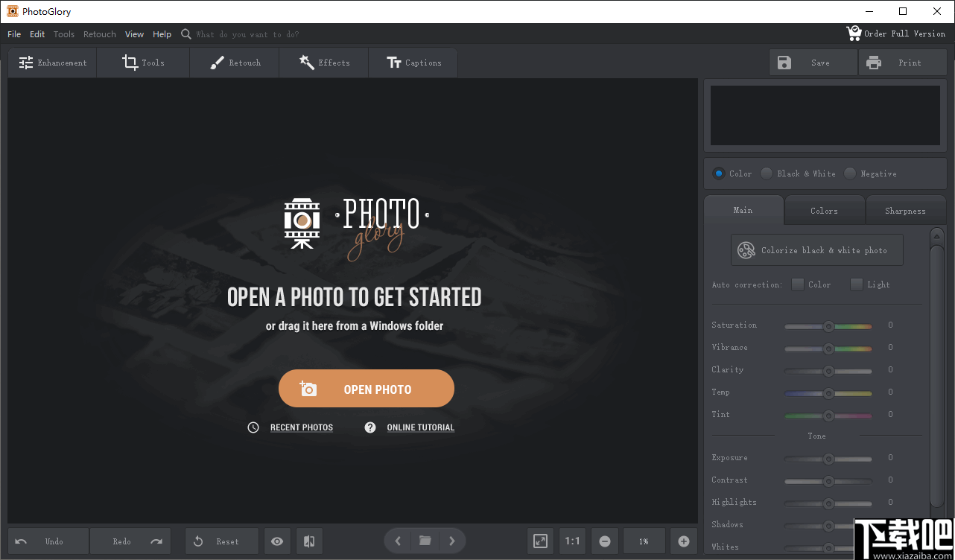Click the PhotoGlory camera logo
Viewport: 955px width, 560px height.
point(302,223)
